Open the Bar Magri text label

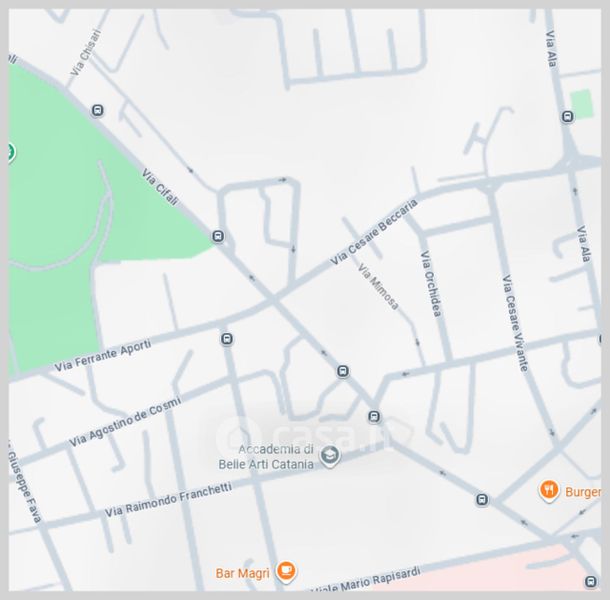pyautogui.click(x=242, y=573)
